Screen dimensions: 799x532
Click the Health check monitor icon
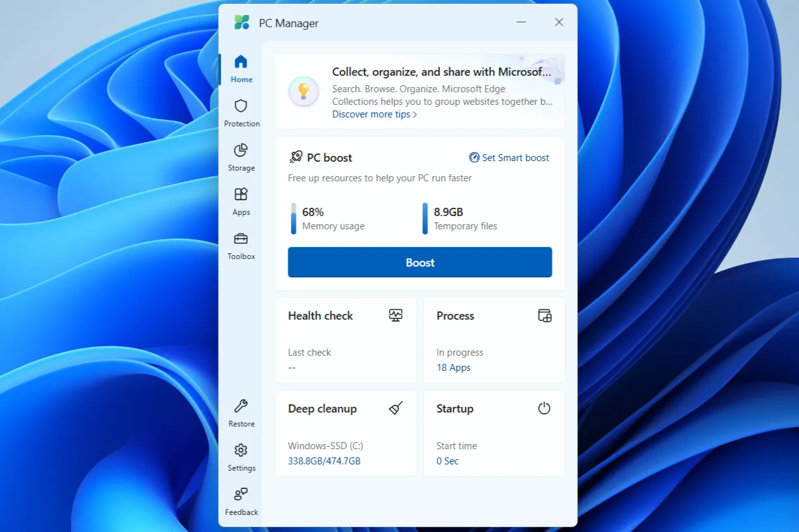point(394,315)
